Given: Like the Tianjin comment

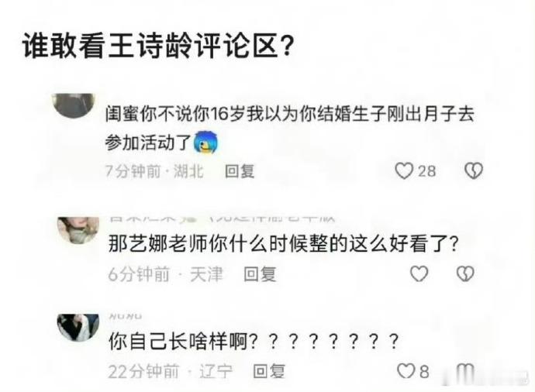Looking at the screenshot, I should (419, 273).
